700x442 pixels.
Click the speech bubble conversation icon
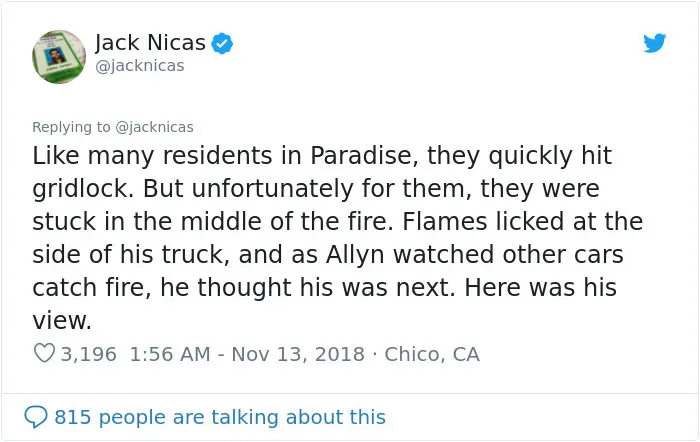[35, 417]
